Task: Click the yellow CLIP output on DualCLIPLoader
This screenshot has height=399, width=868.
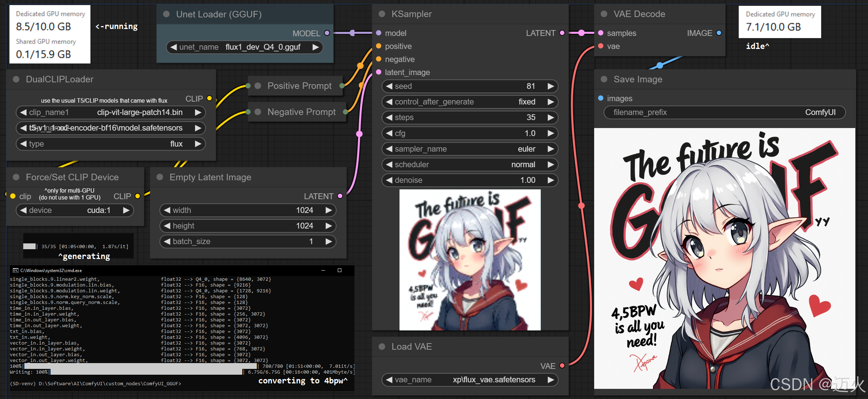Action: 209,98
